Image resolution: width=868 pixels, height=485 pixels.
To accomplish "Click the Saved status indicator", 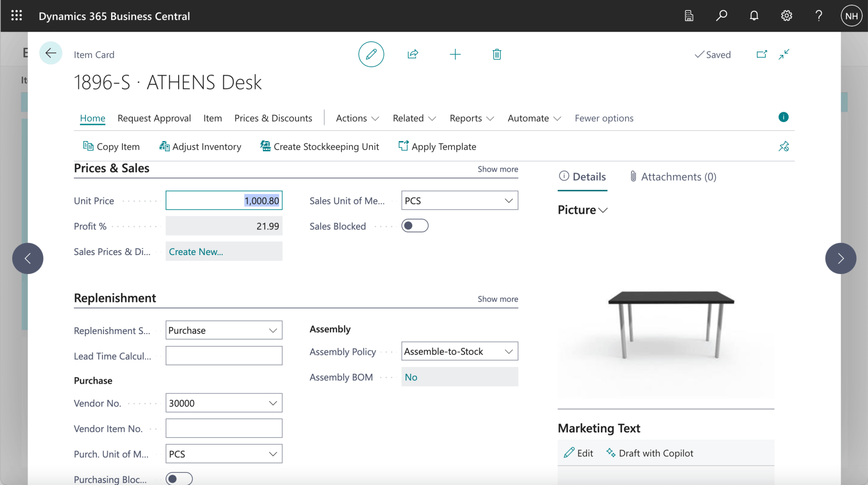I will pos(712,54).
